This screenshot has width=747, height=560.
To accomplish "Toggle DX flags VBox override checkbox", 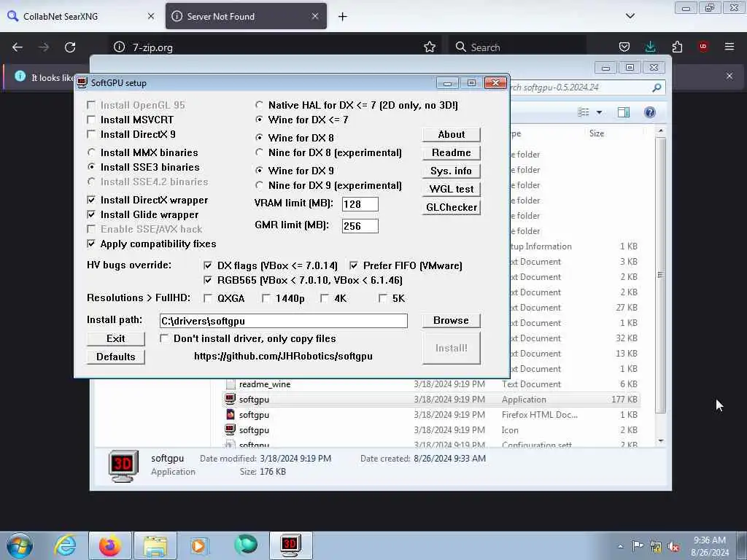I will 207,265.
